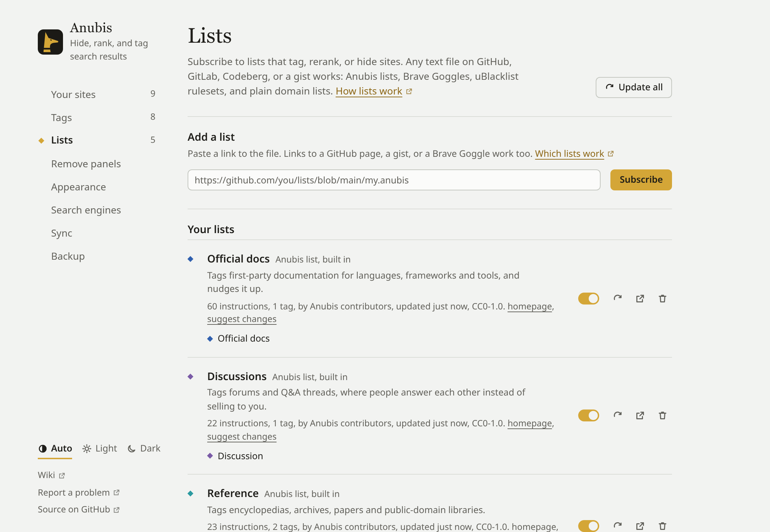Image resolution: width=770 pixels, height=532 pixels.
Task: Refresh the Reference list
Action: (618, 526)
